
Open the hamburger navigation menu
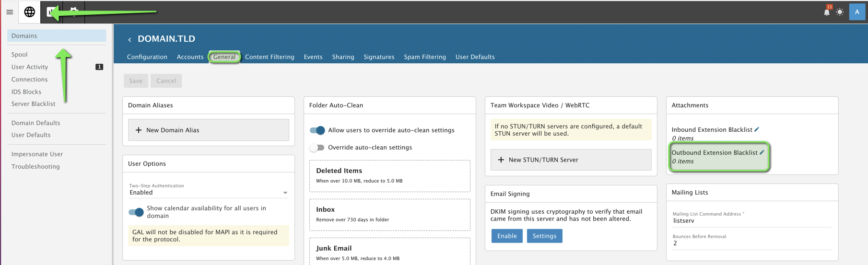click(x=10, y=12)
